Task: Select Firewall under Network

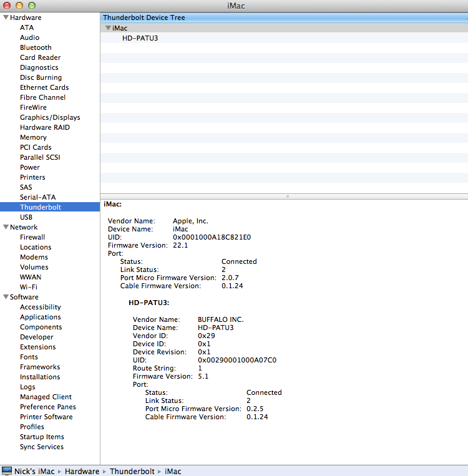Action: click(32, 237)
